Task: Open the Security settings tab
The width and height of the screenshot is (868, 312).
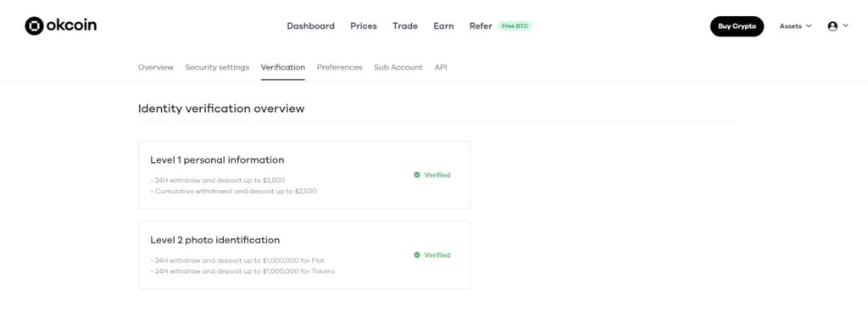Action: point(217,68)
